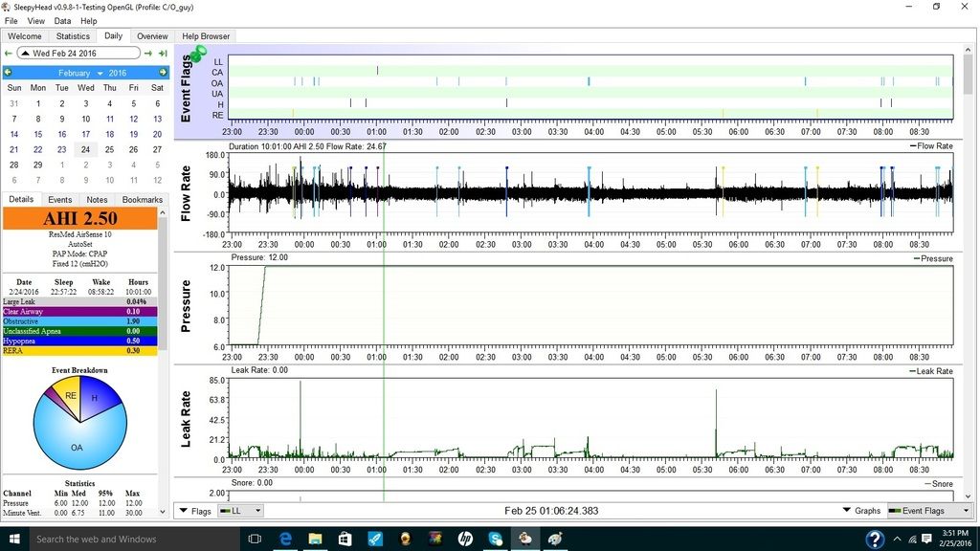Open the Windows Start menu
The width and height of the screenshot is (980, 551).
click(x=14, y=539)
